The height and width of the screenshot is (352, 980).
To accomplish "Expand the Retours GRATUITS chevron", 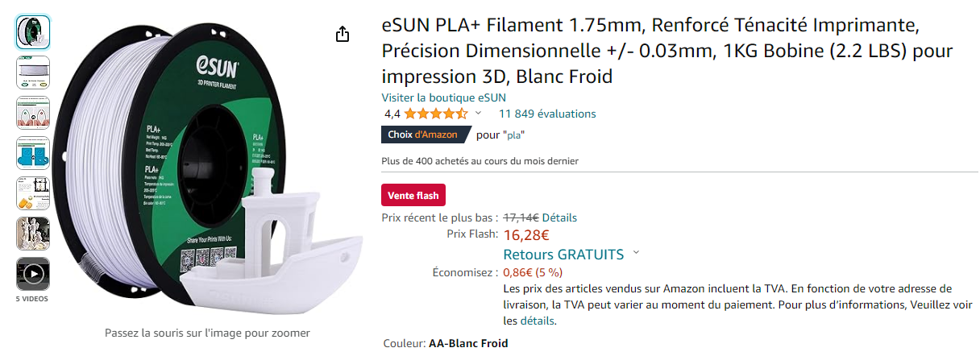I will click(x=636, y=253).
